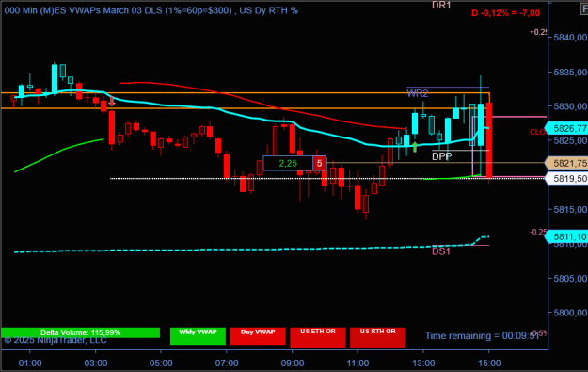588x372 pixels.
Task: Select the 5819,50 white price marker
Action: coord(566,178)
